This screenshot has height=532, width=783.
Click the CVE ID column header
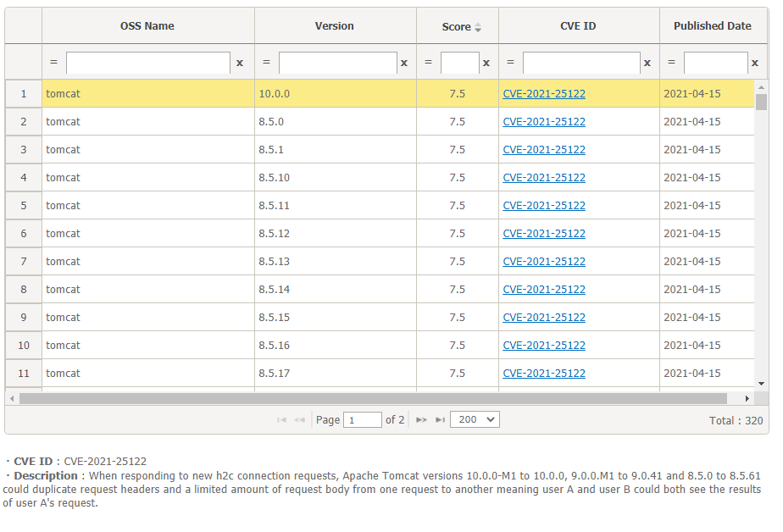tap(579, 26)
